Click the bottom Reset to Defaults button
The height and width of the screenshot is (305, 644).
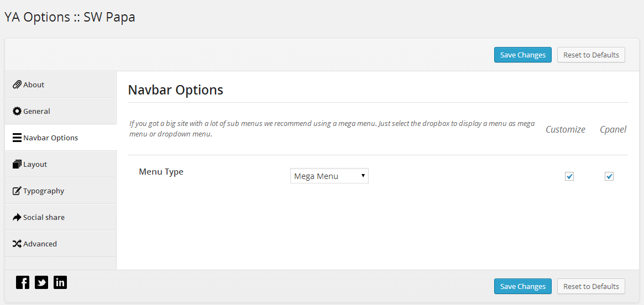[591, 286]
